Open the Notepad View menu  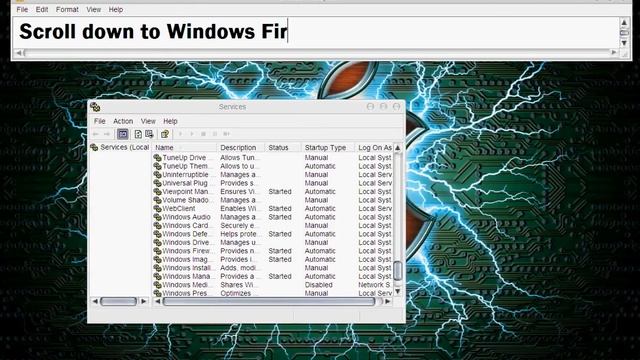pyautogui.click(x=93, y=9)
